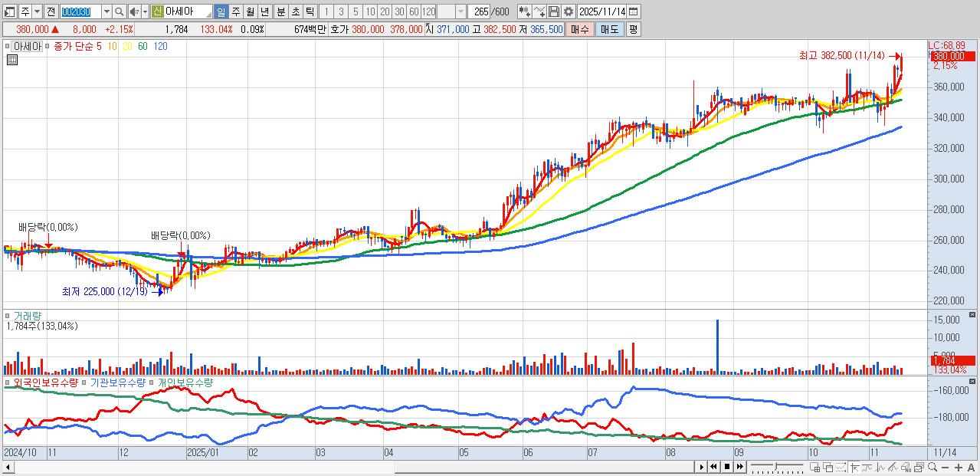Image resolution: width=980 pixels, height=476 pixels.
Task: Click red swatch before 종가 단순 legend
Action: tap(48, 46)
